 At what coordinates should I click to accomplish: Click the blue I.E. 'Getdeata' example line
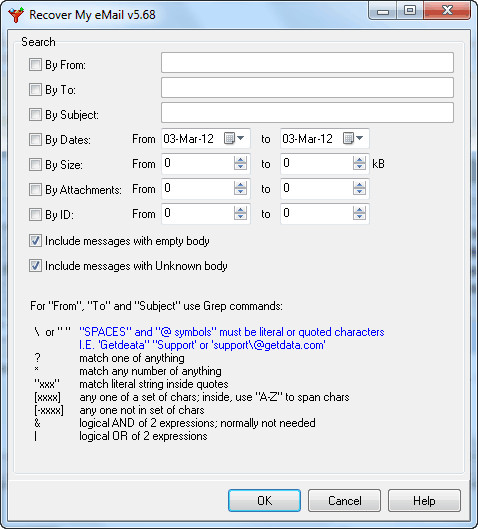point(202,345)
